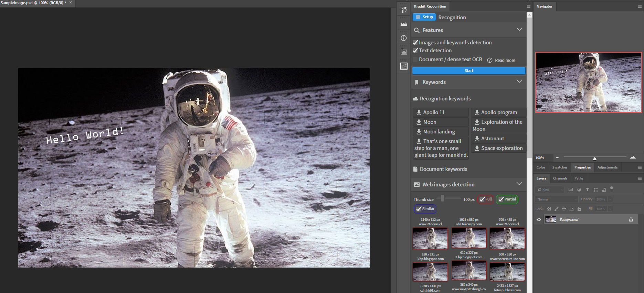Click lock transparent pixels icon
This screenshot has width=644, height=293.
pyautogui.click(x=549, y=209)
